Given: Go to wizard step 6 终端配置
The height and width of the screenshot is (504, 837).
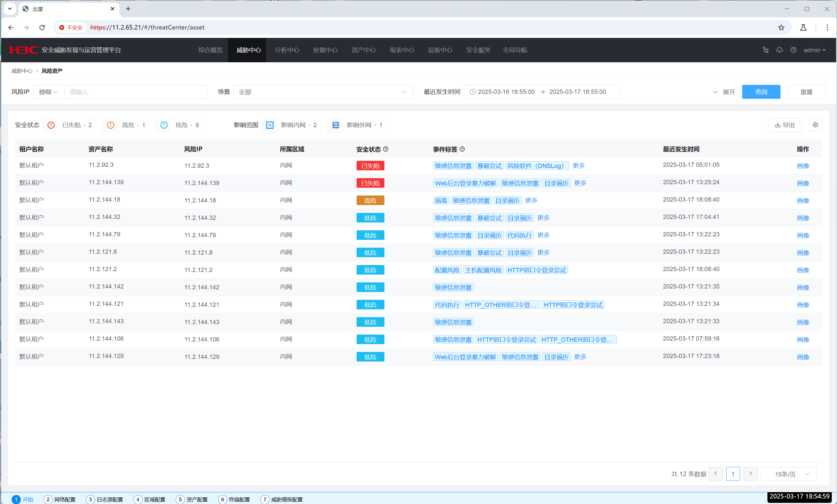Looking at the screenshot, I should [x=234, y=499].
